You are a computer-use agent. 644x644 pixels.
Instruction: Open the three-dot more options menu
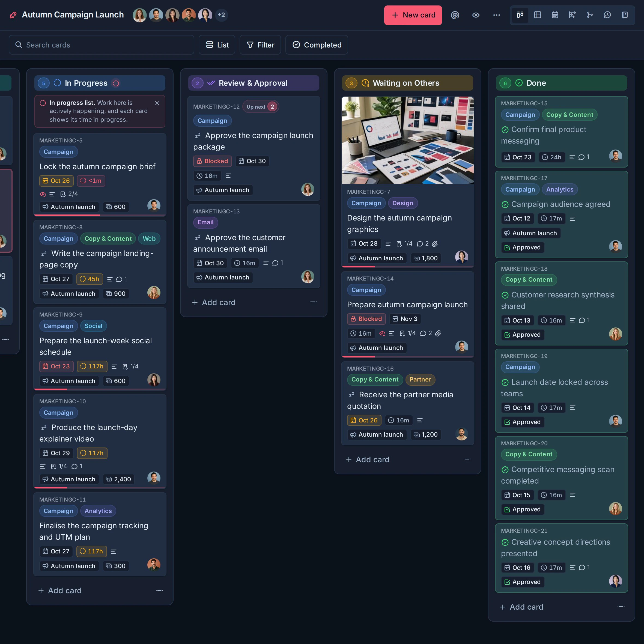pyautogui.click(x=496, y=15)
